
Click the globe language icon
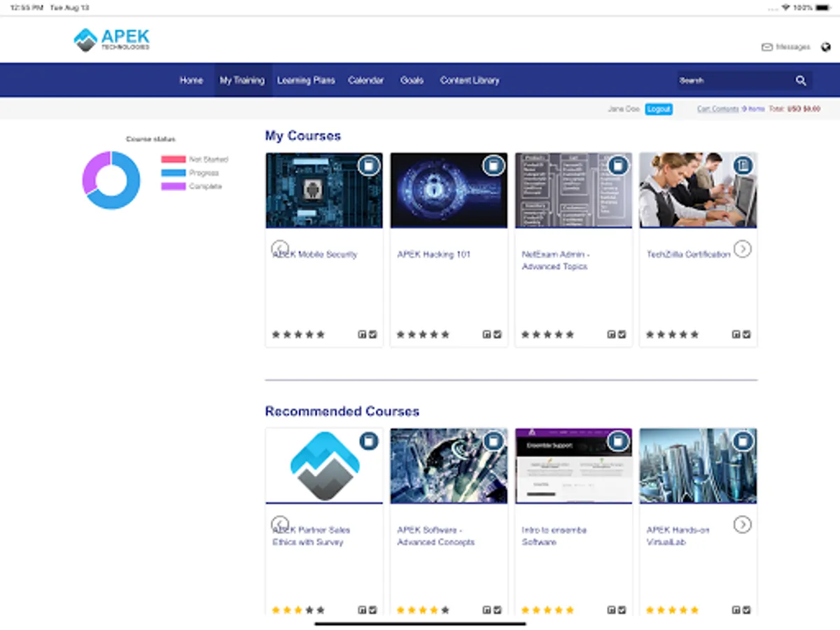tap(826, 47)
